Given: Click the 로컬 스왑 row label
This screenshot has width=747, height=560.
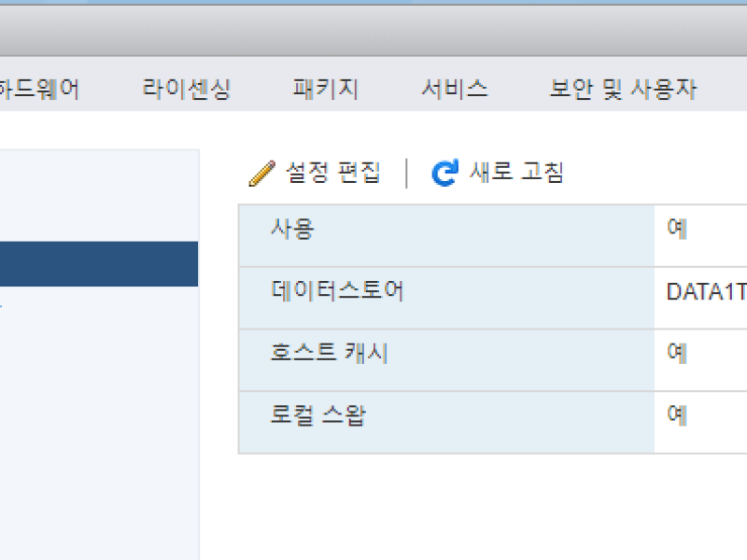Looking at the screenshot, I should 318,415.
